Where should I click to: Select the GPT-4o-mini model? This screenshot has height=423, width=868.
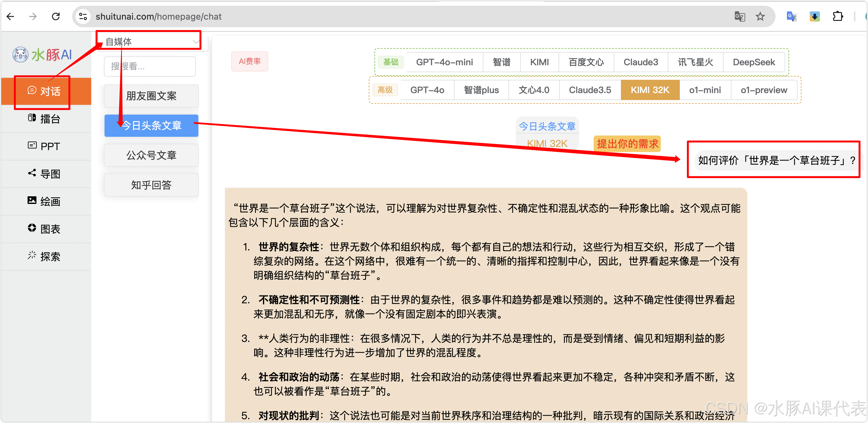[x=444, y=62]
